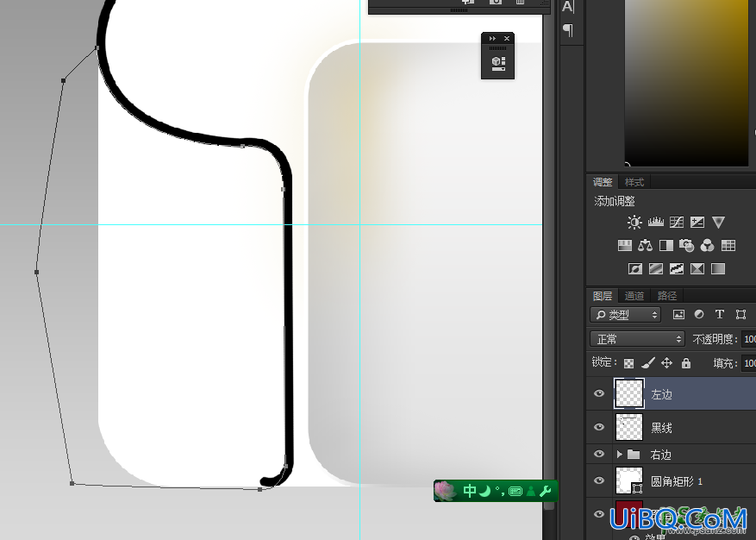Filter layers by adjustment layers
Viewport: 756px width, 540px height.
tap(698, 315)
